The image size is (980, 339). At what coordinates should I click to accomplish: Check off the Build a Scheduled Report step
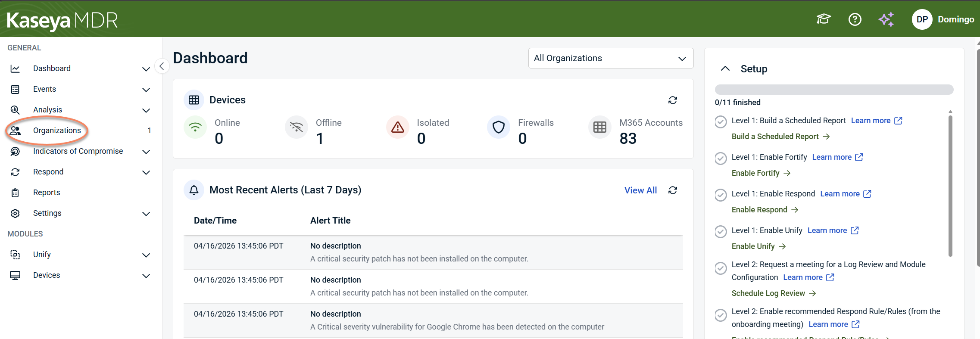(x=721, y=122)
